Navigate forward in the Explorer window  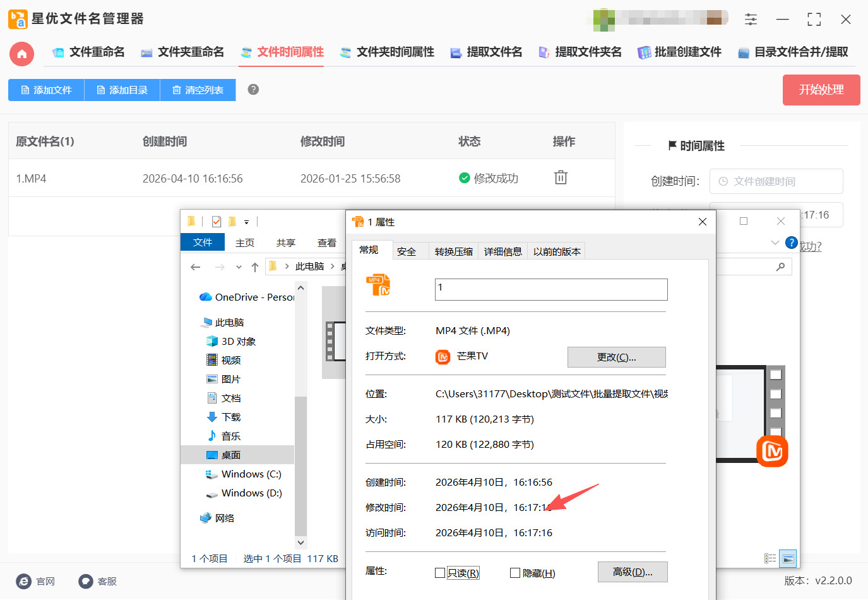[x=220, y=267]
